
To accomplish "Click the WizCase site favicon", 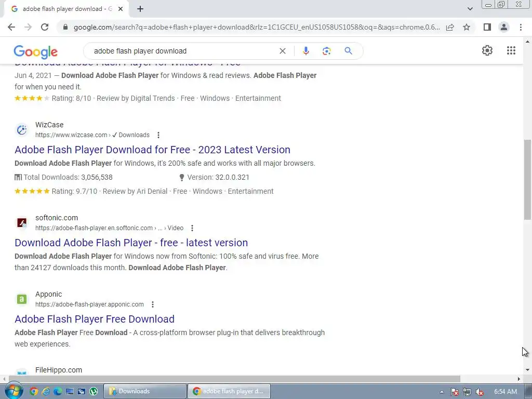I will [22, 129].
